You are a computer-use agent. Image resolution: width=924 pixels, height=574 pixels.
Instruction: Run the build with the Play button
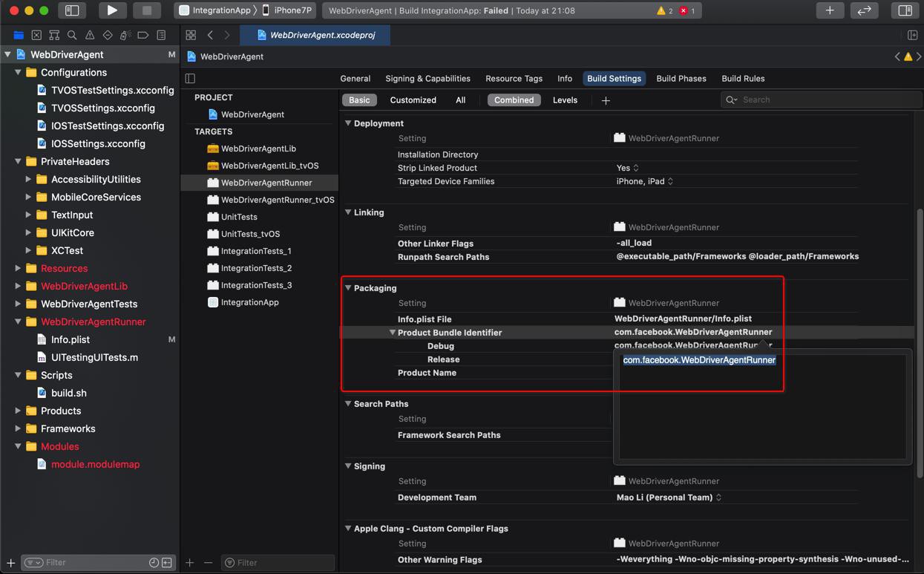(112, 10)
